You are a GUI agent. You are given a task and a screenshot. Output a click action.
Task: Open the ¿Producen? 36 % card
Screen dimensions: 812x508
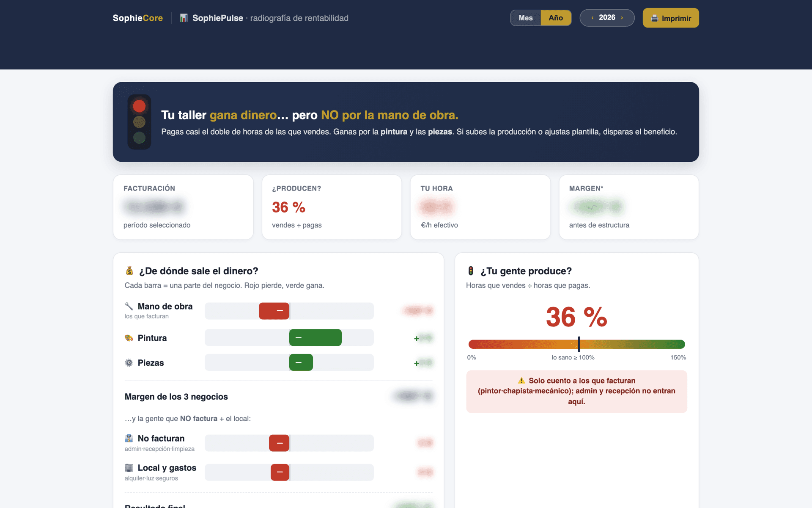point(332,207)
